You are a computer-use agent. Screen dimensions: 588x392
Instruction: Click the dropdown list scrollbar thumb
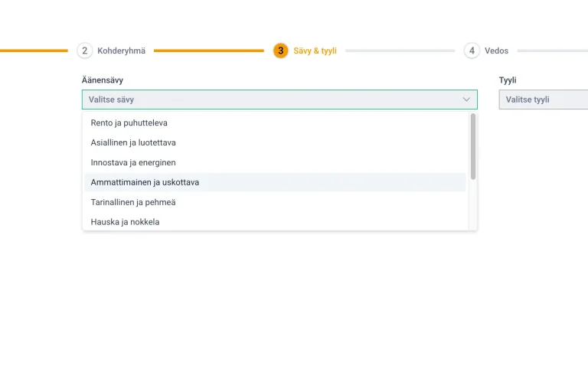473,146
